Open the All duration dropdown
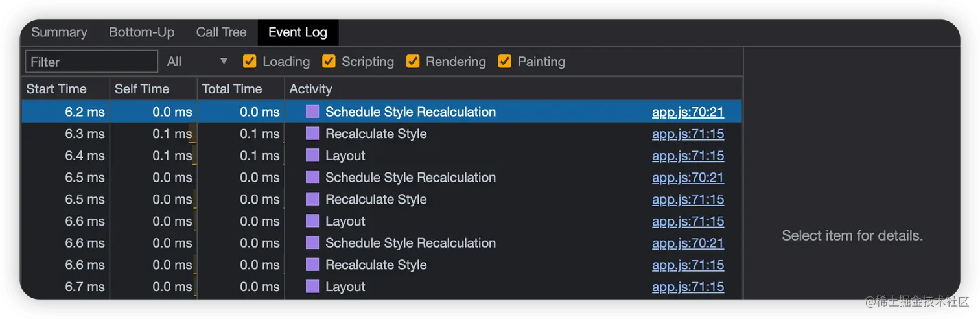980x319 pixels. coord(198,62)
